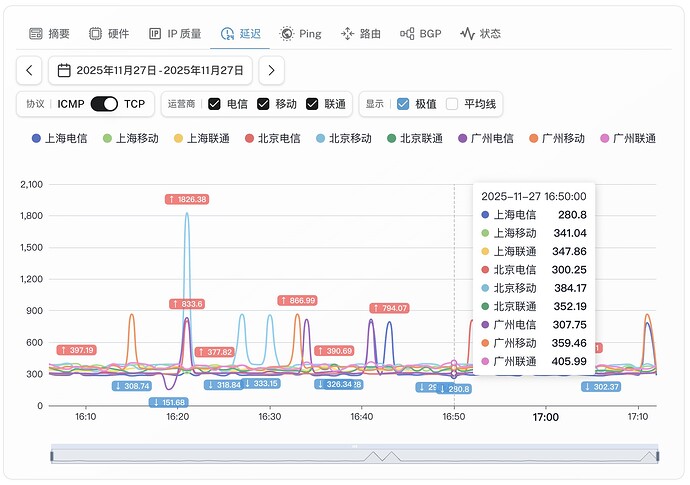Image resolution: width=690 pixels, height=485 pixels.
Task: Open the 状态 status tab
Action: tap(481, 34)
